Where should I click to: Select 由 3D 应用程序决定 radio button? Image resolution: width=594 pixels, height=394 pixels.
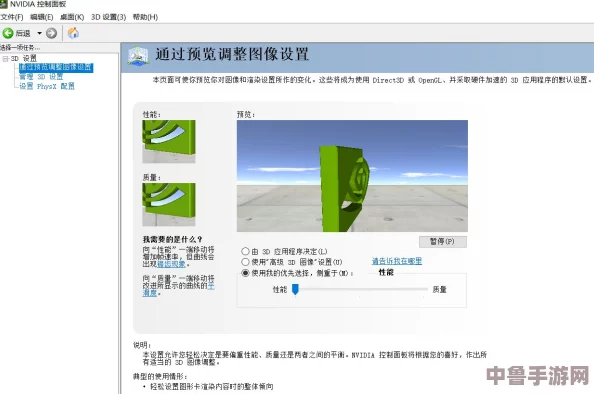pos(245,252)
